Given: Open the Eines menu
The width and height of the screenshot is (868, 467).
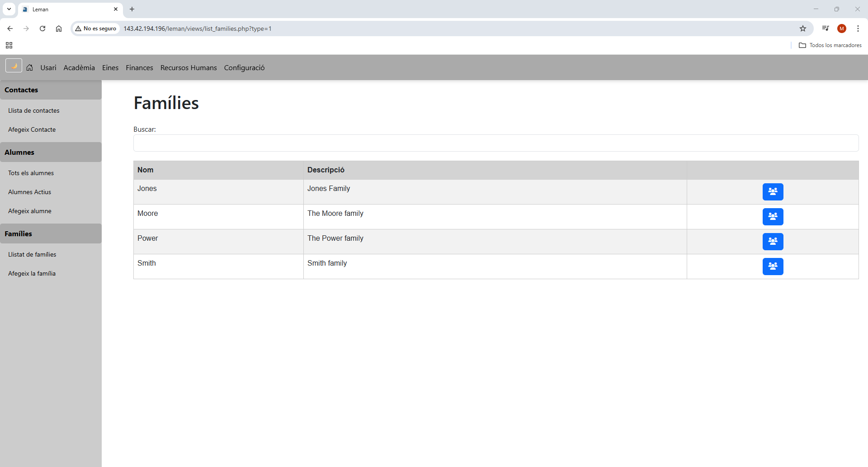Looking at the screenshot, I should pos(110,67).
